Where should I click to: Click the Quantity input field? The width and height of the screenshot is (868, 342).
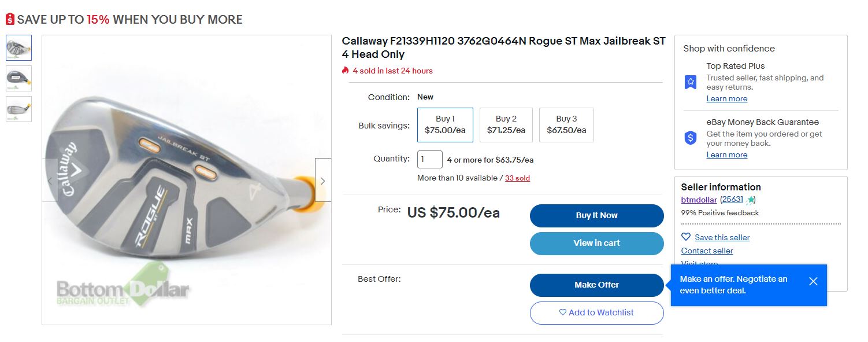[x=429, y=159]
